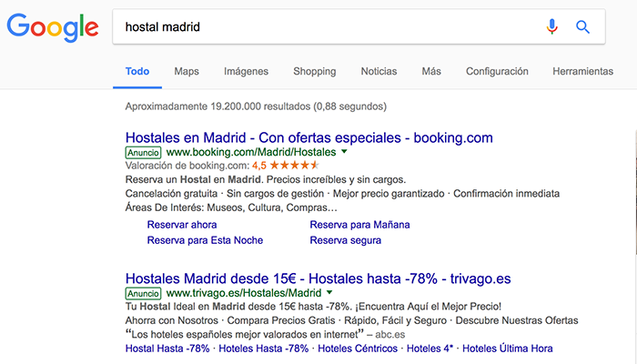
Task: Switch to the Maps tab
Action: click(x=187, y=71)
